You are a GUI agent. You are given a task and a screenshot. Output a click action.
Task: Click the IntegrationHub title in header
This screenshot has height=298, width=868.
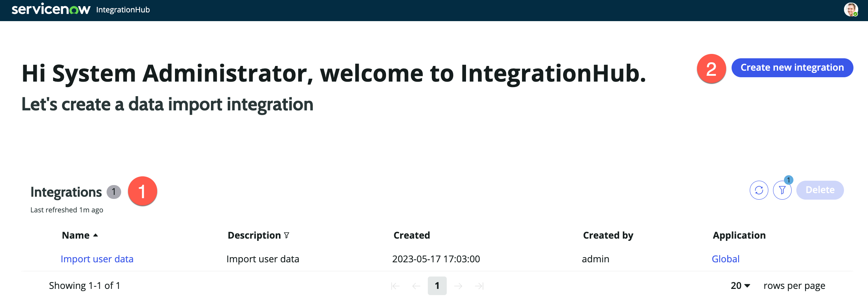click(123, 10)
